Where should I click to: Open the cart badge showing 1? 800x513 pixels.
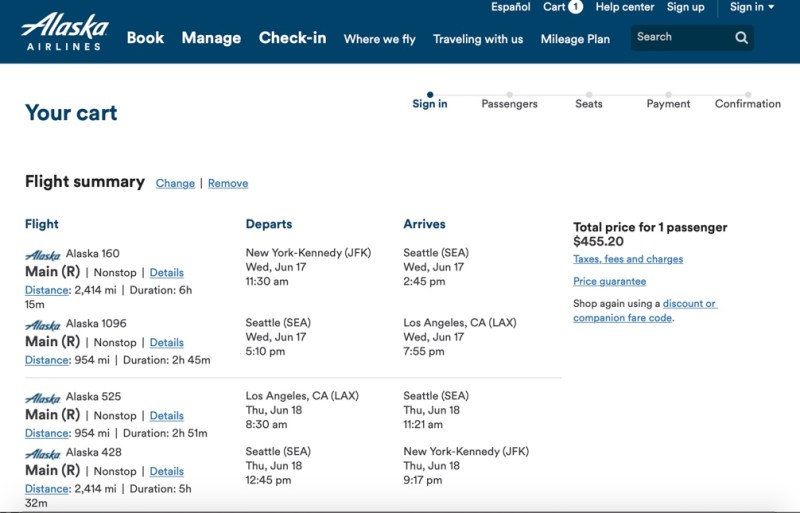[x=576, y=7]
